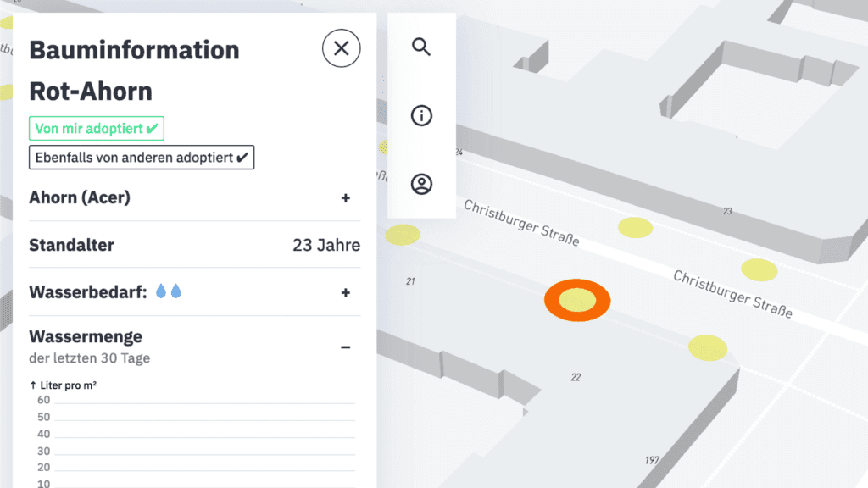Click 'Ebenfalls von anderen adoptiert' badge
This screenshot has width=868, height=488.
pyautogui.click(x=142, y=157)
